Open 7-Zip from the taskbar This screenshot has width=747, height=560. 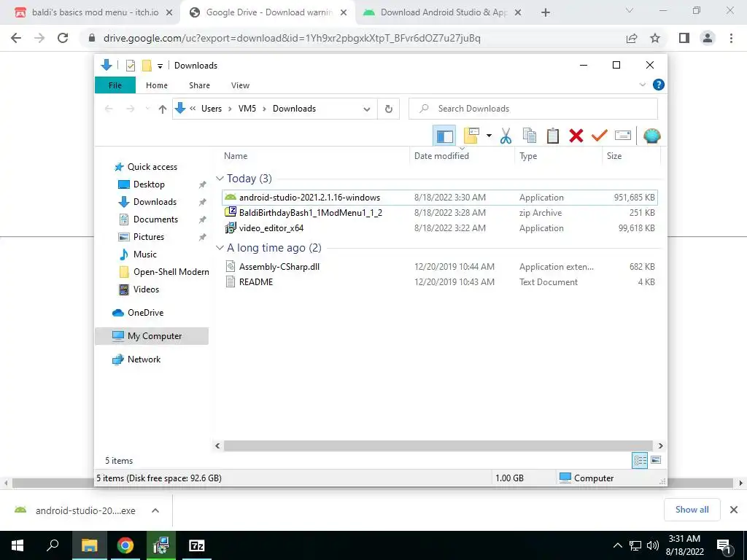point(197,545)
